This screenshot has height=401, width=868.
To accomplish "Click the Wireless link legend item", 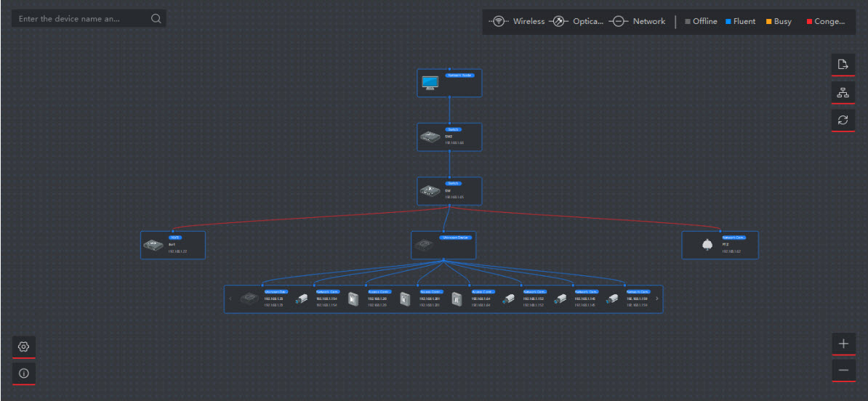I will (517, 22).
